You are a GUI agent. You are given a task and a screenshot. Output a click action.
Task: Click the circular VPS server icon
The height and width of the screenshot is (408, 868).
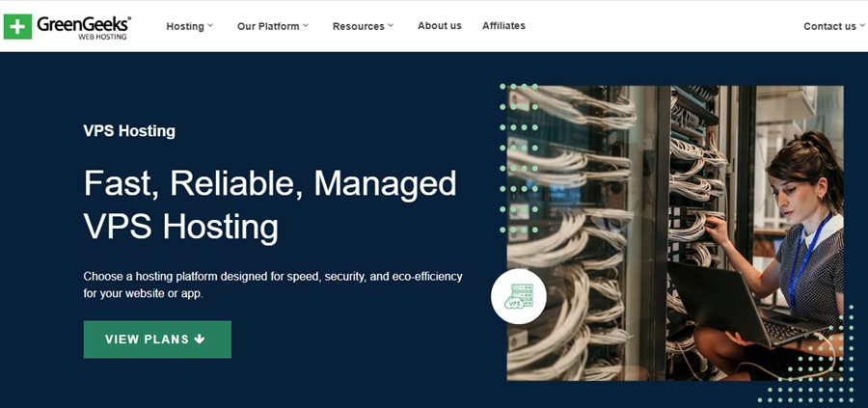(x=519, y=296)
